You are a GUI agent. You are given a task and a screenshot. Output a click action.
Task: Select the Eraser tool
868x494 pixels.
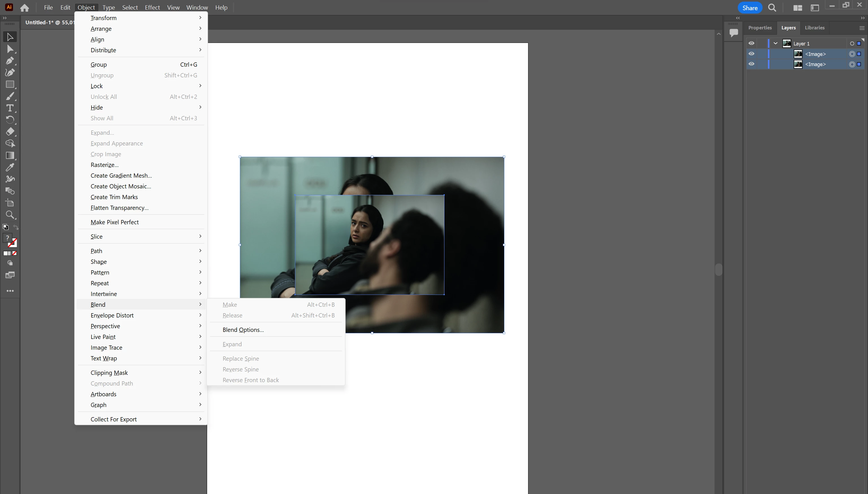pyautogui.click(x=10, y=131)
